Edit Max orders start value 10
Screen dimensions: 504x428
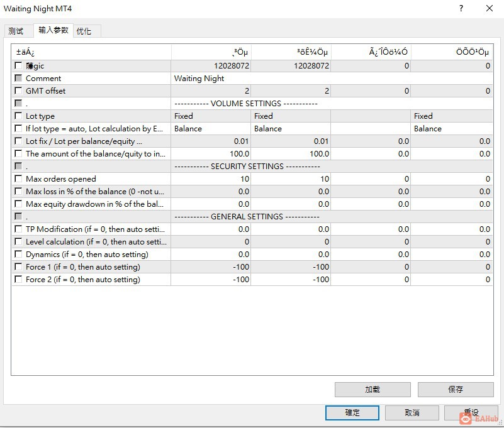pos(291,179)
